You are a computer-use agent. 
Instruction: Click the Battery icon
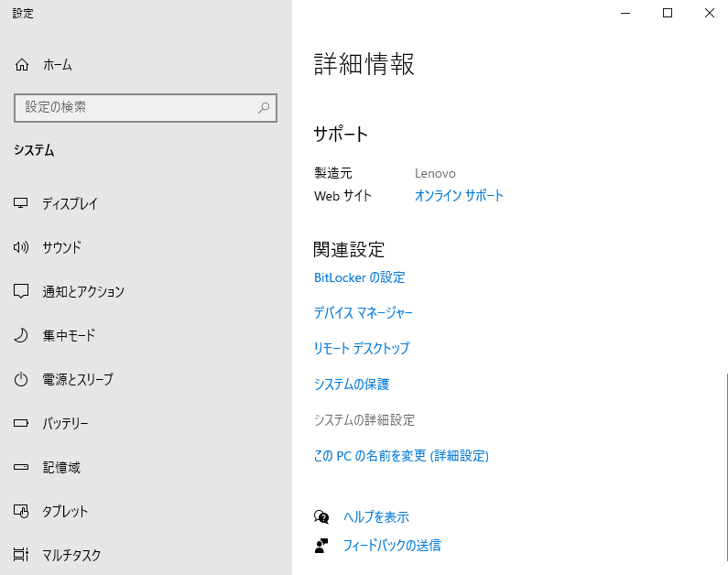21,423
